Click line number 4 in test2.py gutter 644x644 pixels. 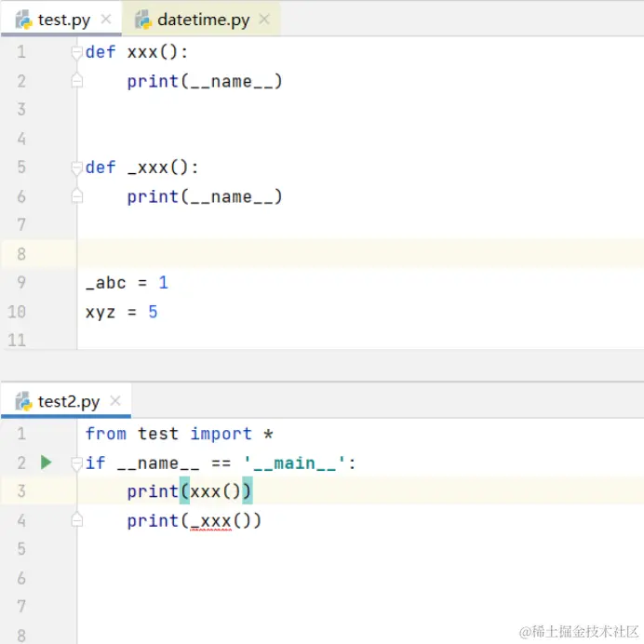pos(21,521)
